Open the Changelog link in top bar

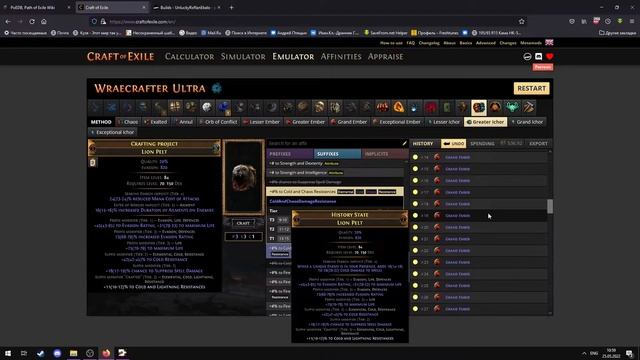429,43
